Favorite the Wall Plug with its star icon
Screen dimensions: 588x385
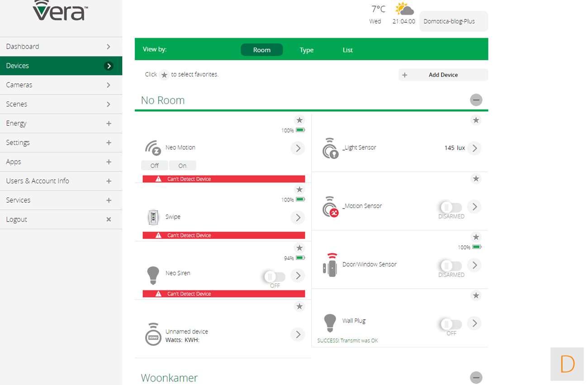point(475,296)
